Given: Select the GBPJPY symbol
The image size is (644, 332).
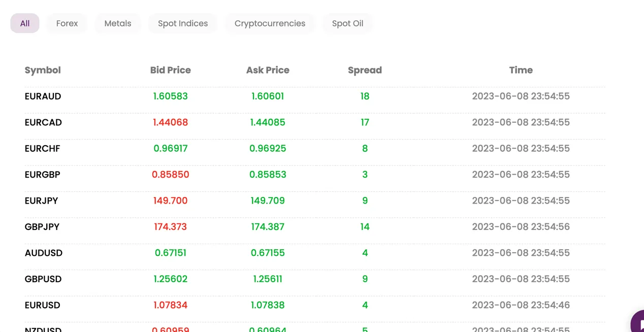Looking at the screenshot, I should pyautogui.click(x=42, y=227).
